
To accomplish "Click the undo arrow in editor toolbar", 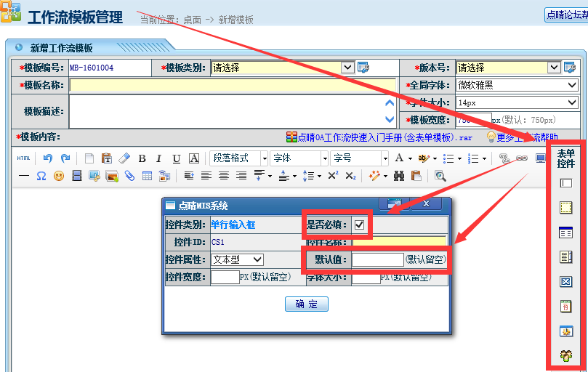I will [x=48, y=158].
